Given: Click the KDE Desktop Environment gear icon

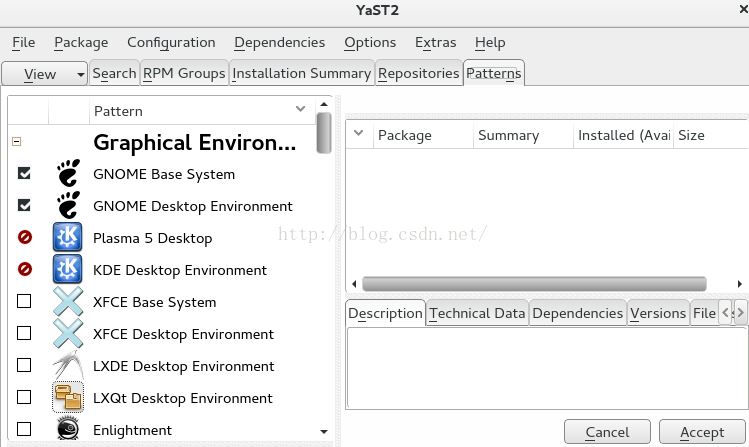Looking at the screenshot, I should (67, 269).
